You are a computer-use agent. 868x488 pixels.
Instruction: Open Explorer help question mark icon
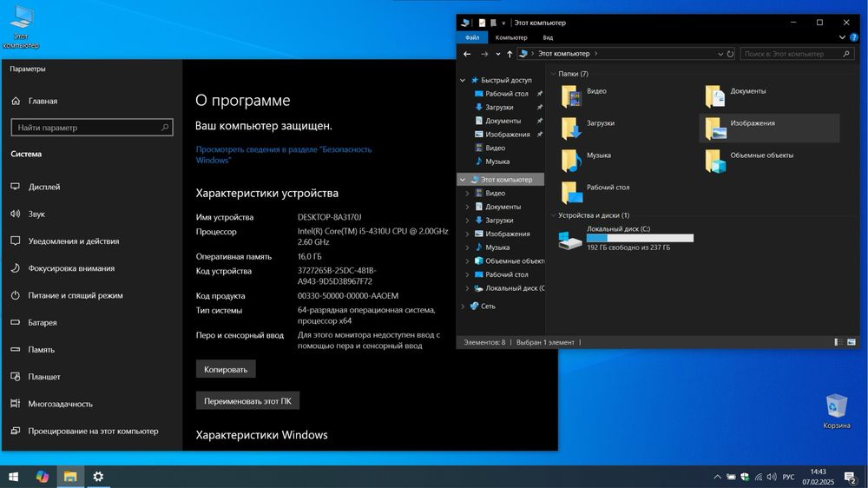tap(854, 37)
